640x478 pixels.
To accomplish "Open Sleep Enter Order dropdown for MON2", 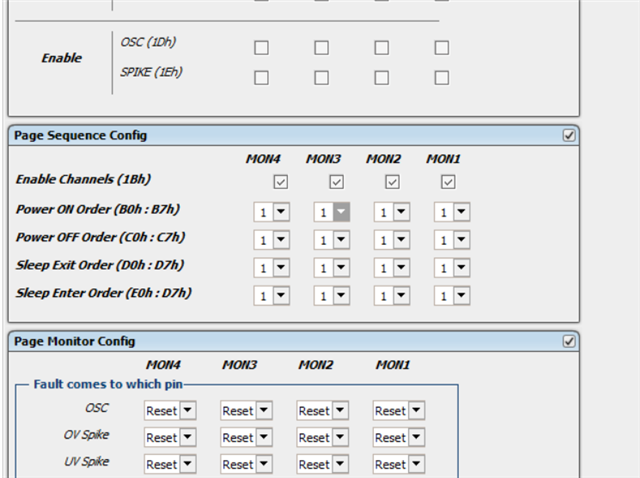I will point(392,296).
